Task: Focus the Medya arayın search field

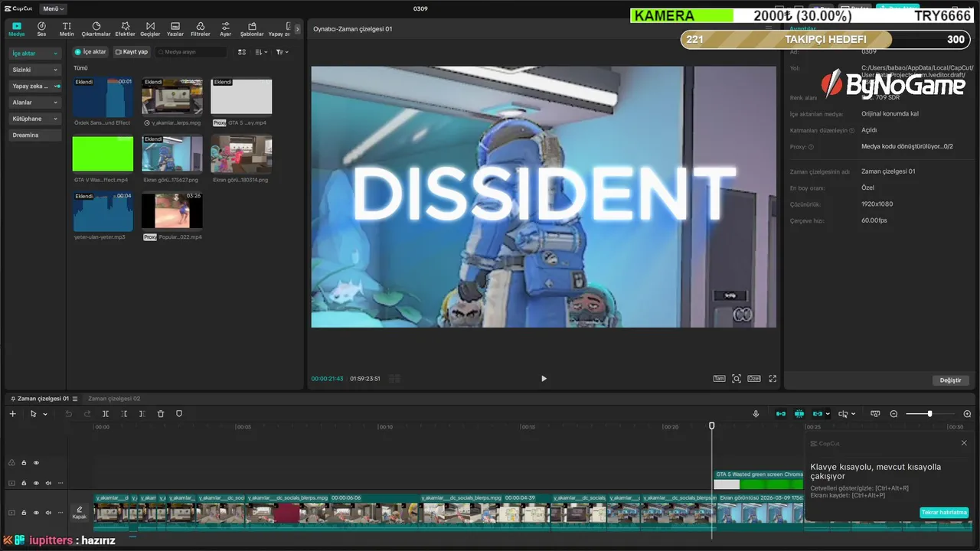Action: 191,52
